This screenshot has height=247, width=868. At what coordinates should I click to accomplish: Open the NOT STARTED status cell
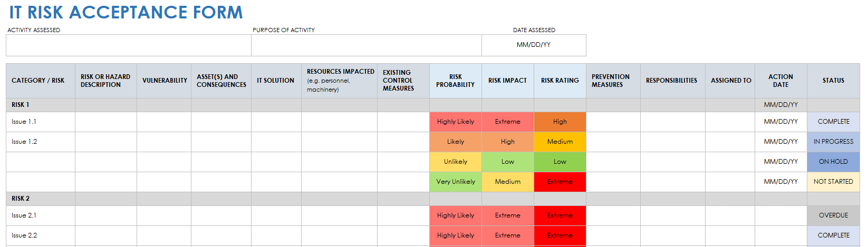tap(833, 182)
